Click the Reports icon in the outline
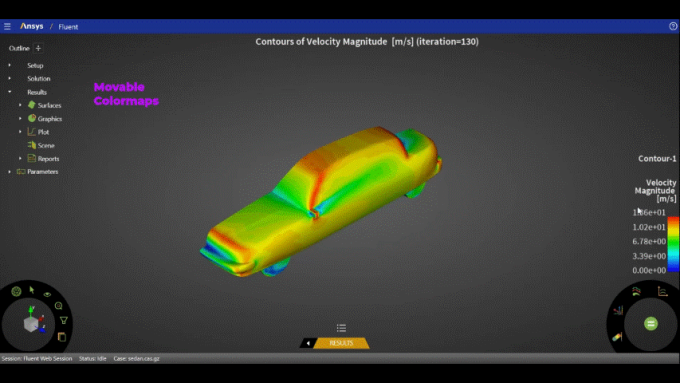Screen dimensions: 681x383 (32, 158)
